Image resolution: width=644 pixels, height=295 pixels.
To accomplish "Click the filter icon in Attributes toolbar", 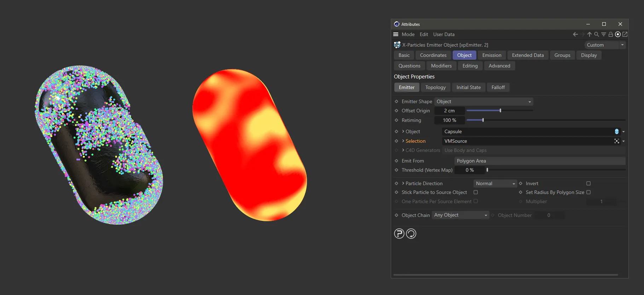I will click(x=603, y=34).
